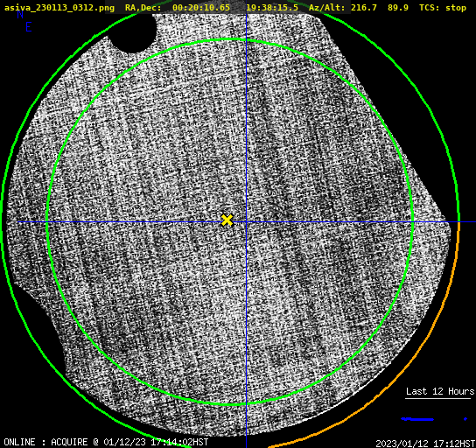
Task: Click the blue E east compass label
Action: point(29,27)
